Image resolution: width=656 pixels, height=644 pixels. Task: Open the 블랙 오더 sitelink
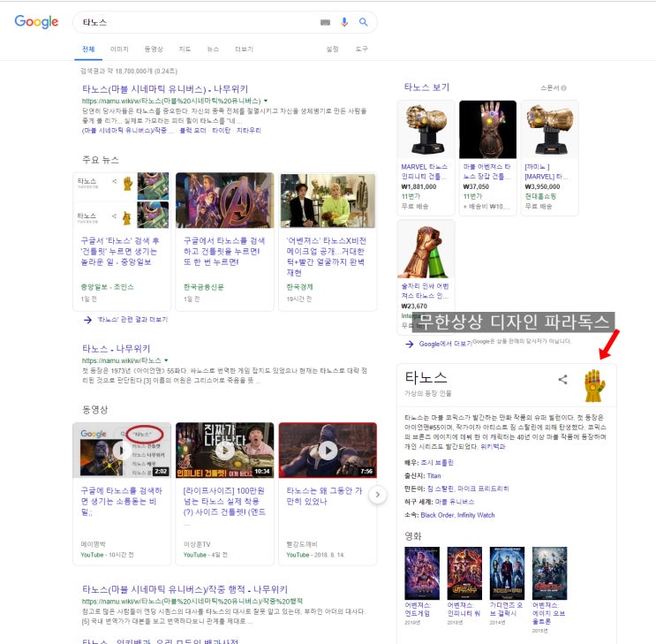click(x=192, y=131)
